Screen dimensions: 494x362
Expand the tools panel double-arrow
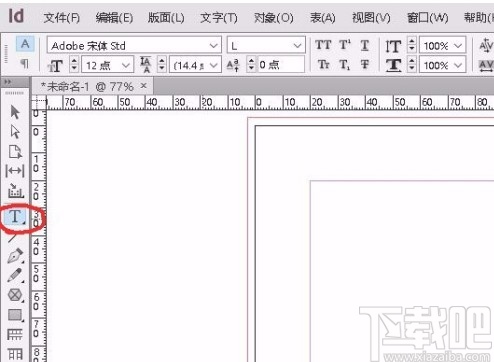point(7,82)
